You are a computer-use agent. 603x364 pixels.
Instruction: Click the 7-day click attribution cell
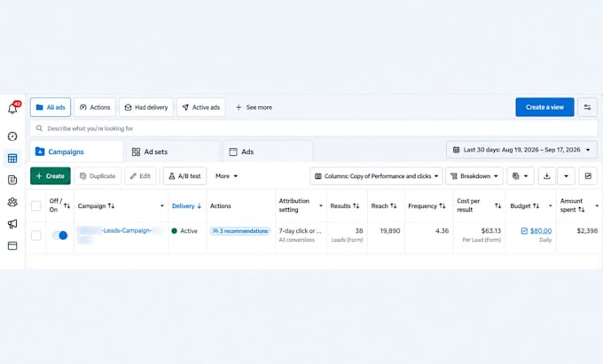[300, 231]
